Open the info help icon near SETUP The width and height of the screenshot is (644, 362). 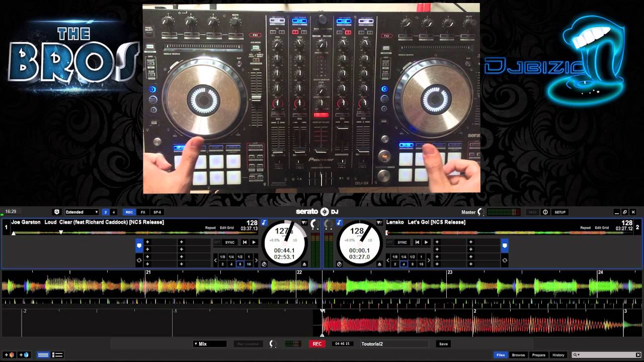tap(545, 212)
